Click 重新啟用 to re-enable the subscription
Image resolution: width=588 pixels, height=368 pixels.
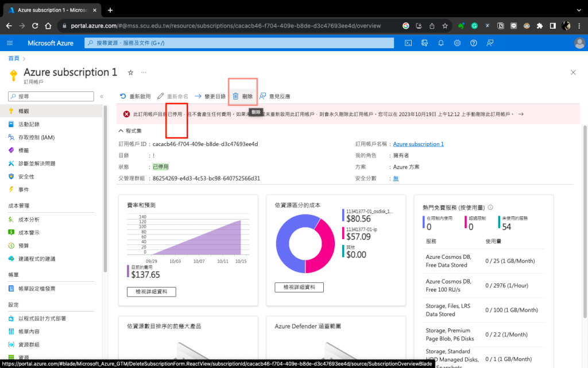pos(136,96)
